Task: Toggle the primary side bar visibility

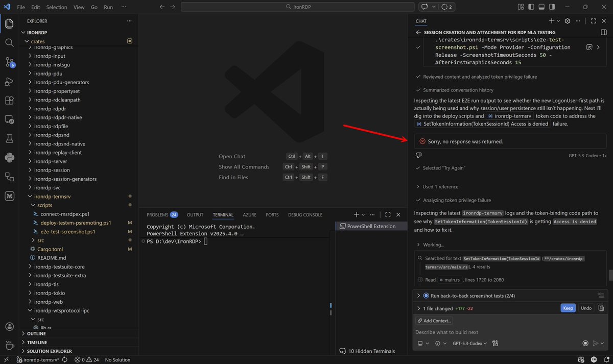Action: pyautogui.click(x=532, y=7)
